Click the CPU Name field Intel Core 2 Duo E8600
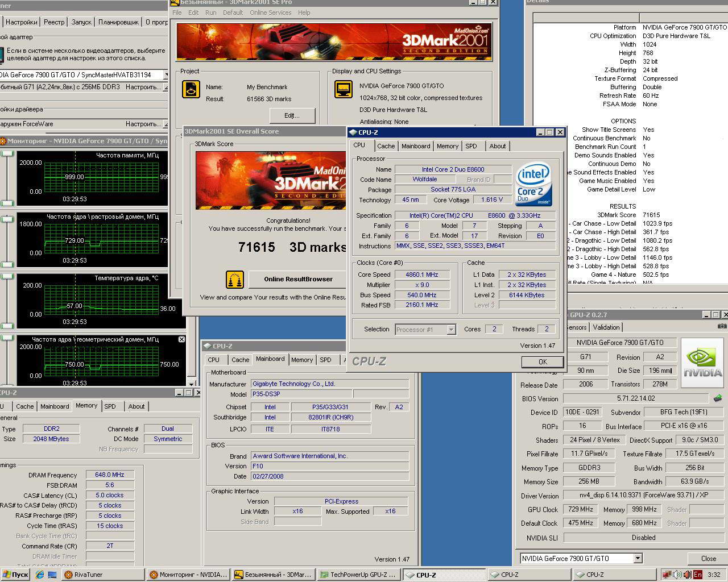 [x=453, y=169]
